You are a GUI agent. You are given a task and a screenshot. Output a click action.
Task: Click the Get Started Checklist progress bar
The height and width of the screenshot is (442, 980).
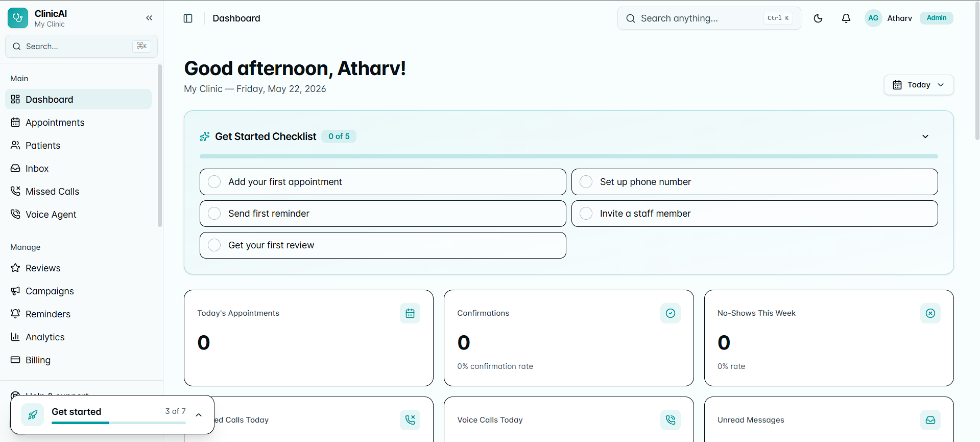(x=569, y=156)
